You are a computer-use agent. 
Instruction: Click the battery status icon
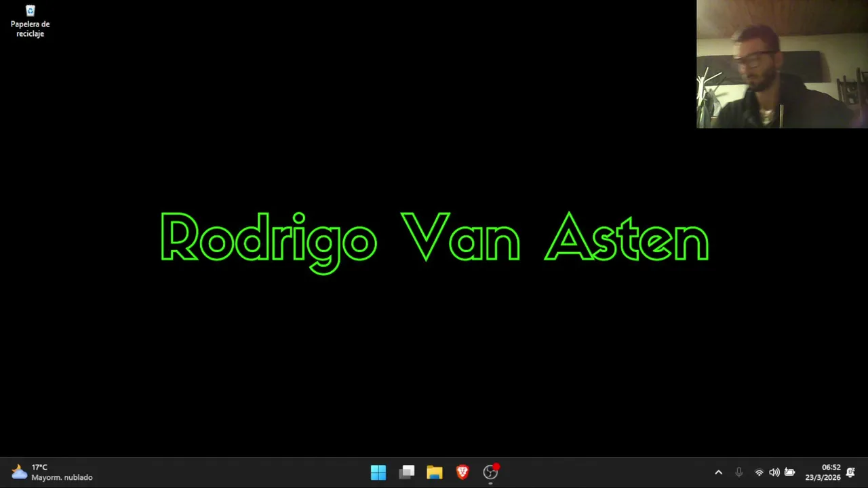point(789,472)
